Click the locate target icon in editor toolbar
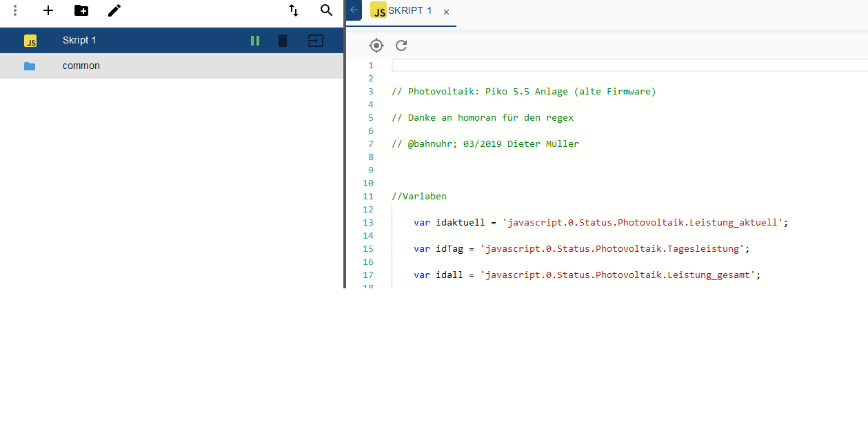This screenshot has width=868, height=447. click(x=376, y=46)
